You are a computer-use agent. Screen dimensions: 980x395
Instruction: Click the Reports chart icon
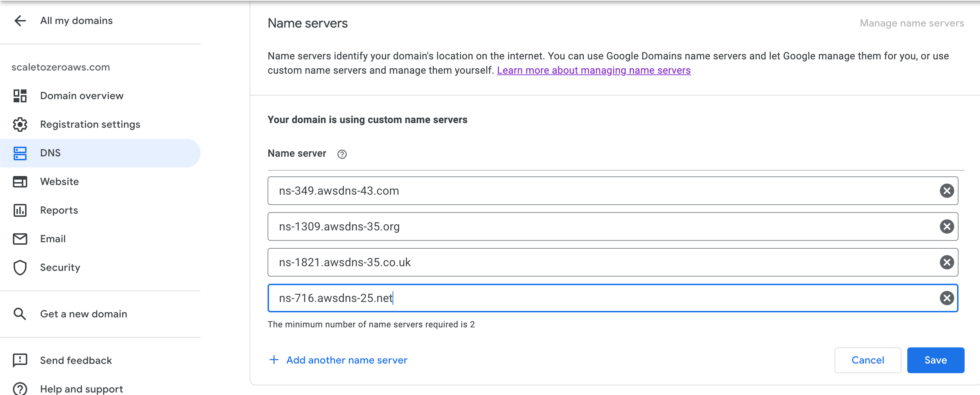tap(20, 210)
